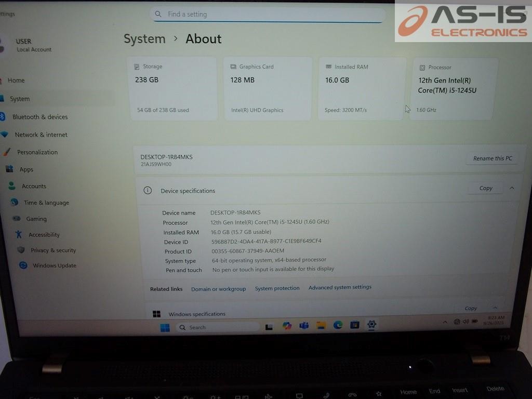The height and width of the screenshot is (399, 532).
Task: Open Microsoft Teams from taskbar
Action: 304,326
